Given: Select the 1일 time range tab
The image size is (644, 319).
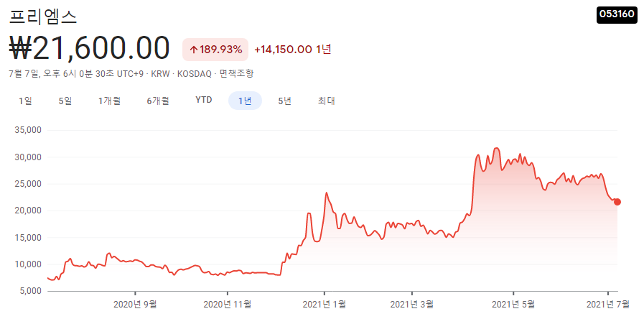Looking at the screenshot, I should point(25,101).
